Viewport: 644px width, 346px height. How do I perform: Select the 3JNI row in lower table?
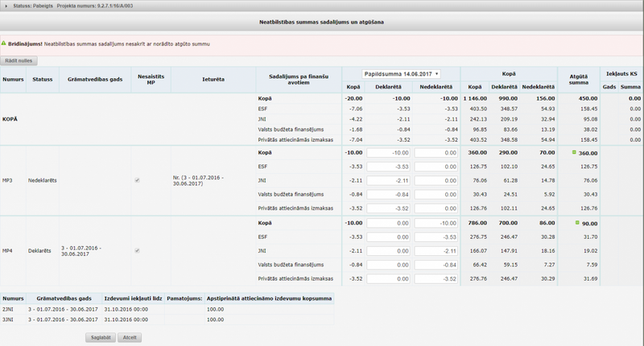8,319
